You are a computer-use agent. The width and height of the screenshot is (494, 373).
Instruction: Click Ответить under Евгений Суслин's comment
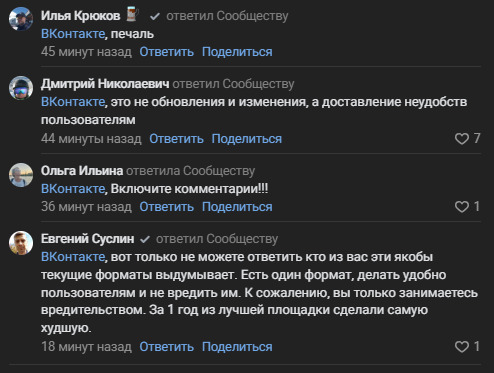(166, 347)
